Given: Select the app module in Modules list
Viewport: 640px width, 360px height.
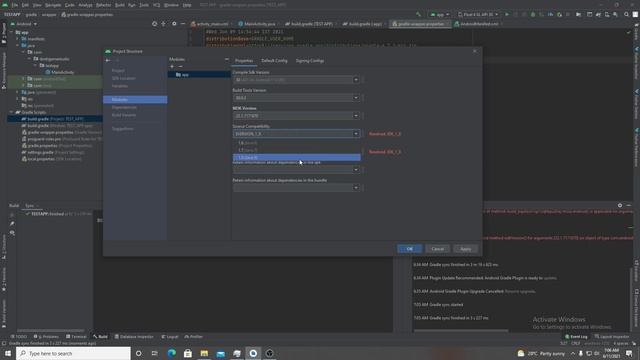Looking at the screenshot, I should pyautogui.click(x=199, y=75).
